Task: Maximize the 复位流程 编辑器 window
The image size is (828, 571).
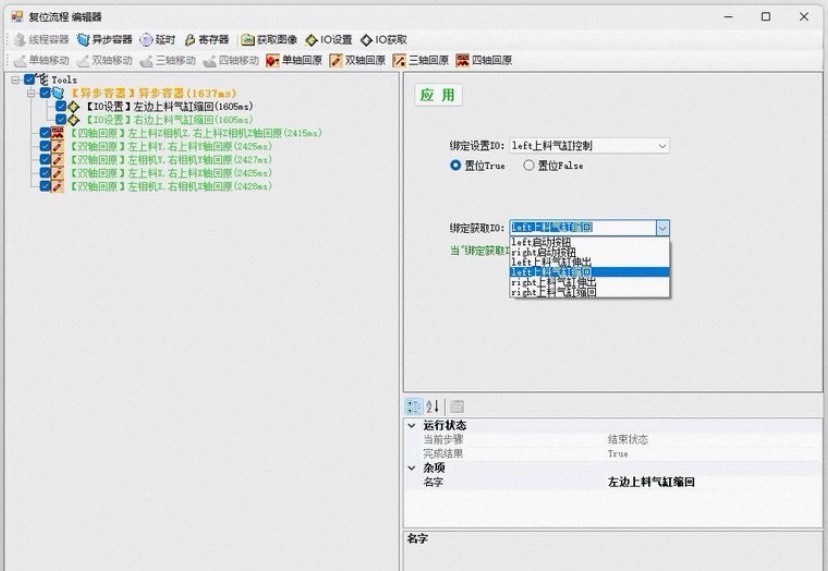Action: (x=766, y=17)
